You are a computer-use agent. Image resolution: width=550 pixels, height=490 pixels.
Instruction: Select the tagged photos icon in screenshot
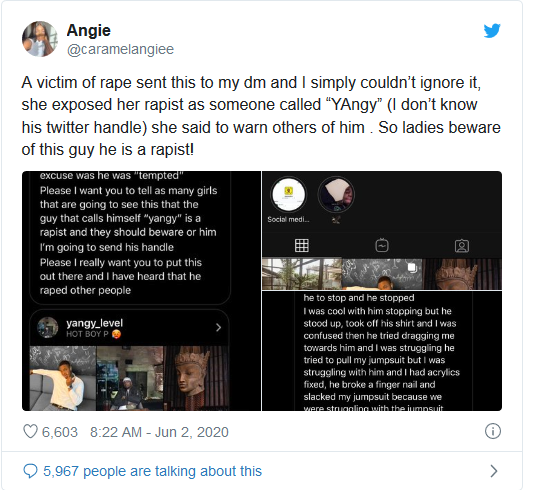pyautogui.click(x=462, y=246)
